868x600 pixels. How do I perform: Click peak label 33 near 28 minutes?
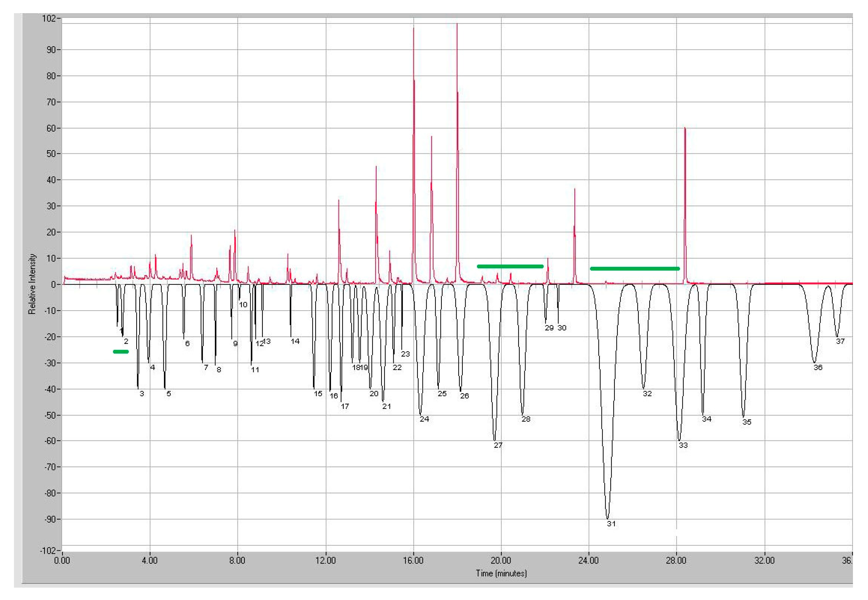[x=683, y=445]
